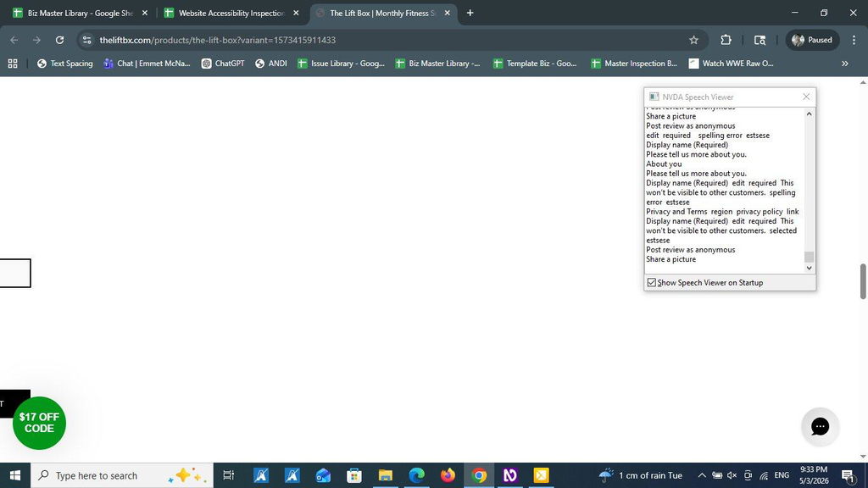The image size is (868, 488).
Task: Toggle Show Speech Viewer on Startup checkbox
Action: click(x=652, y=283)
